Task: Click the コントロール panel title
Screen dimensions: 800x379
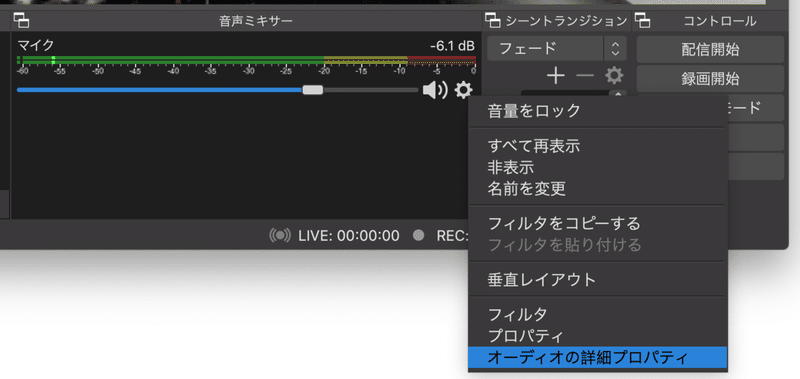Action: (720, 21)
